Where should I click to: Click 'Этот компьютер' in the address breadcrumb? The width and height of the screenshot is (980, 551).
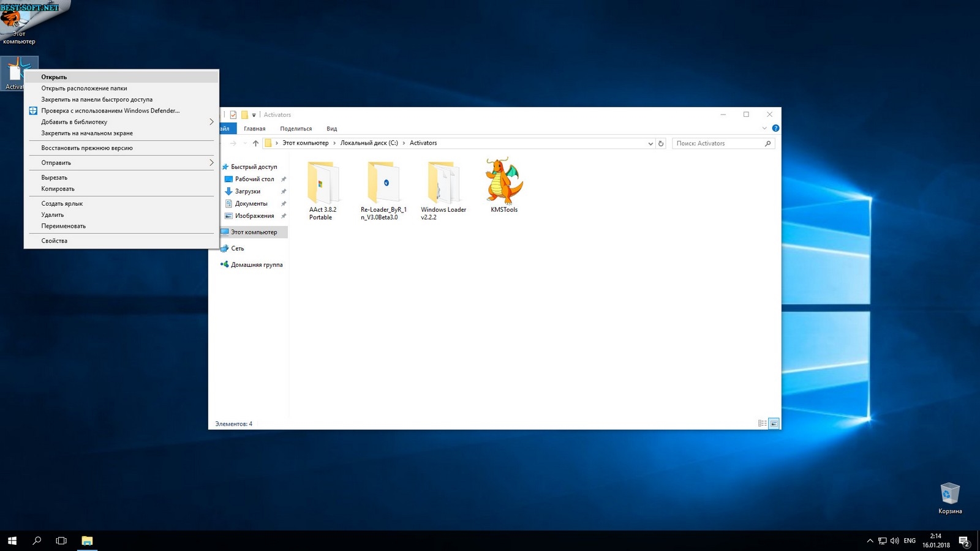[305, 143]
